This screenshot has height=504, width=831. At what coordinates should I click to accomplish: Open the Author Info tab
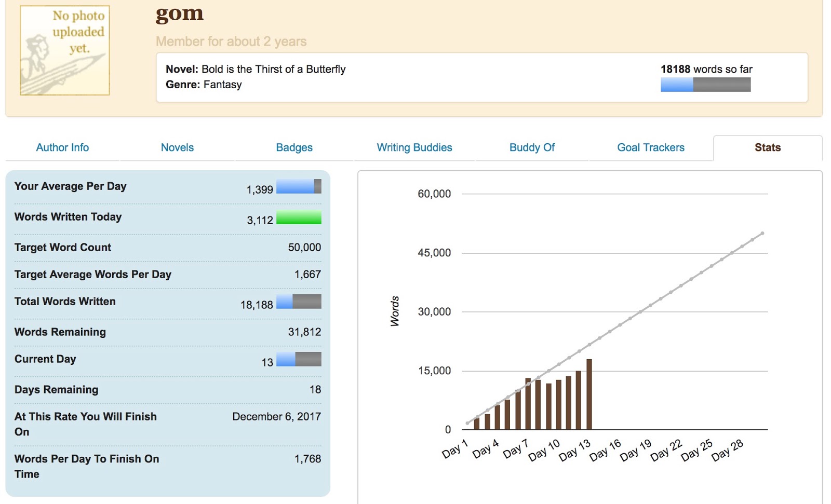[62, 147]
